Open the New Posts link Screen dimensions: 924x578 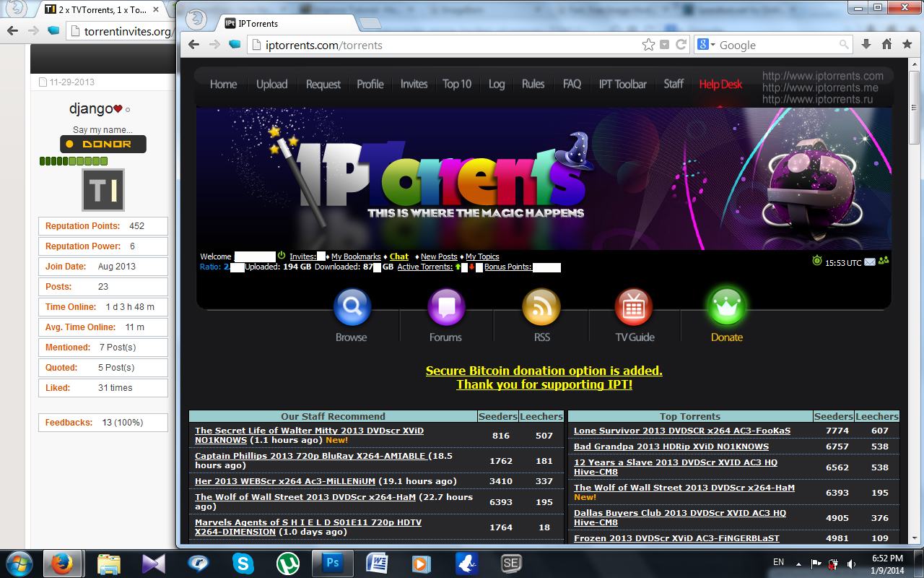tap(439, 256)
